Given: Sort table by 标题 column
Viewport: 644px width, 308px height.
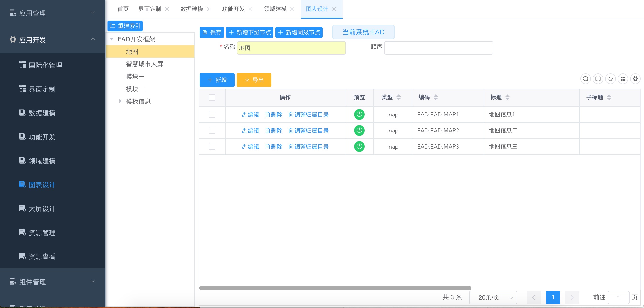Looking at the screenshot, I should tap(507, 97).
